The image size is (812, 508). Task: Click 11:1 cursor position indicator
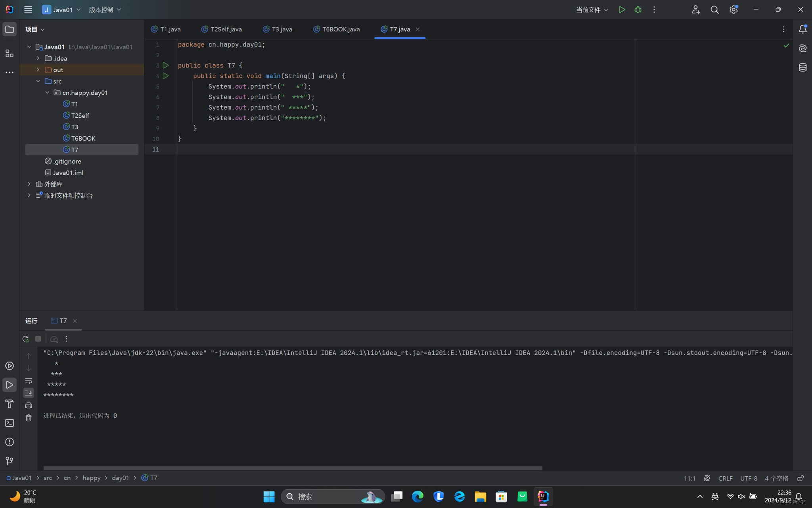[689, 478]
